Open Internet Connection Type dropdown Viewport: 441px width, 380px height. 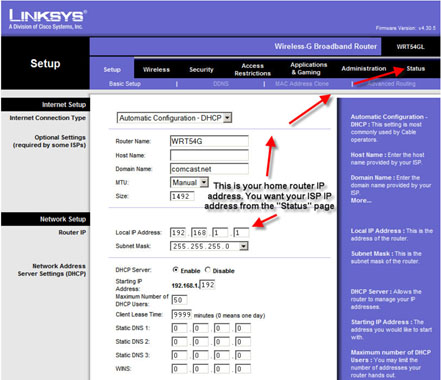[x=174, y=118]
